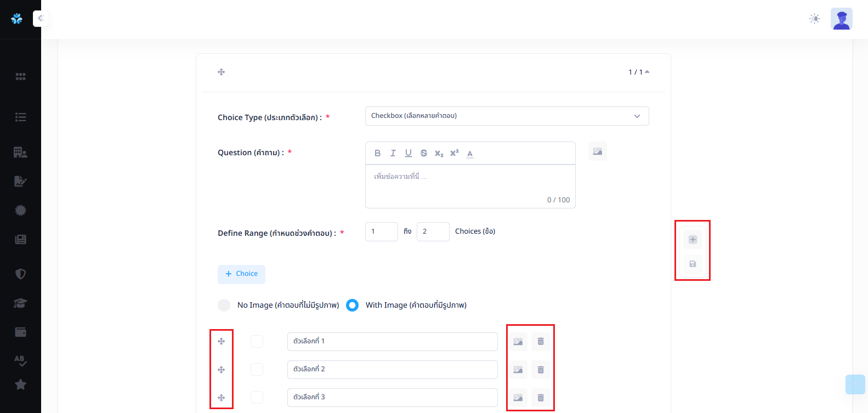
Task: Apply underline formatting in question editor
Action: 408,154
